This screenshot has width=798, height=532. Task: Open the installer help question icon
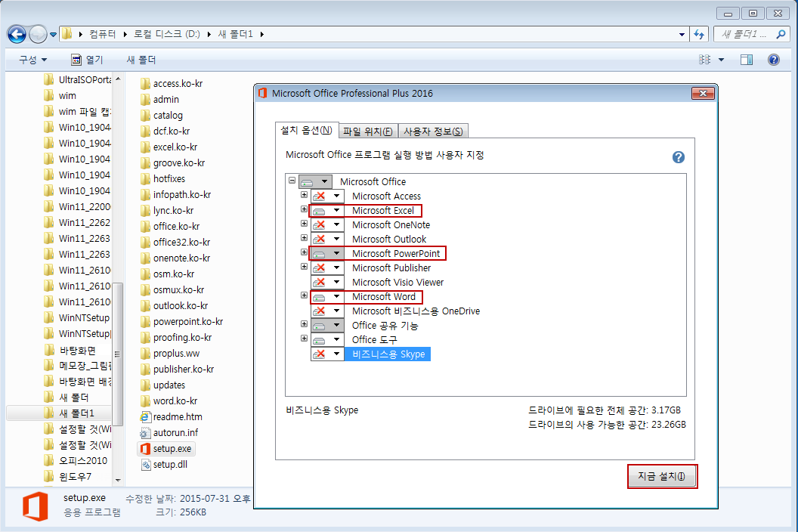679,157
